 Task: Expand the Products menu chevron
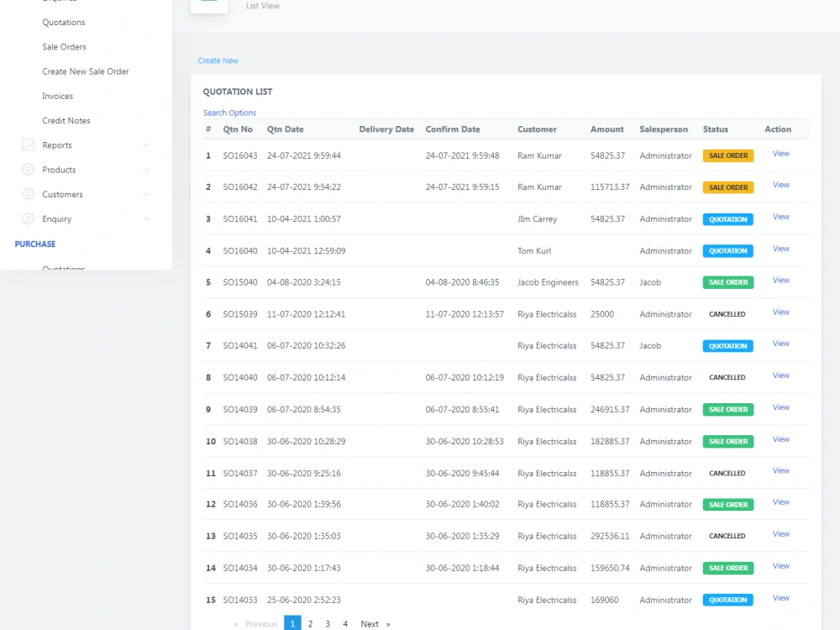coord(147,170)
